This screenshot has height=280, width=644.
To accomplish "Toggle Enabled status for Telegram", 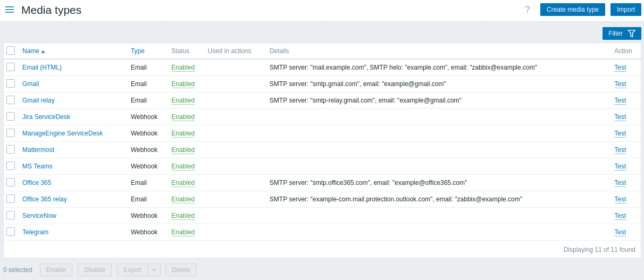I will point(183,232).
